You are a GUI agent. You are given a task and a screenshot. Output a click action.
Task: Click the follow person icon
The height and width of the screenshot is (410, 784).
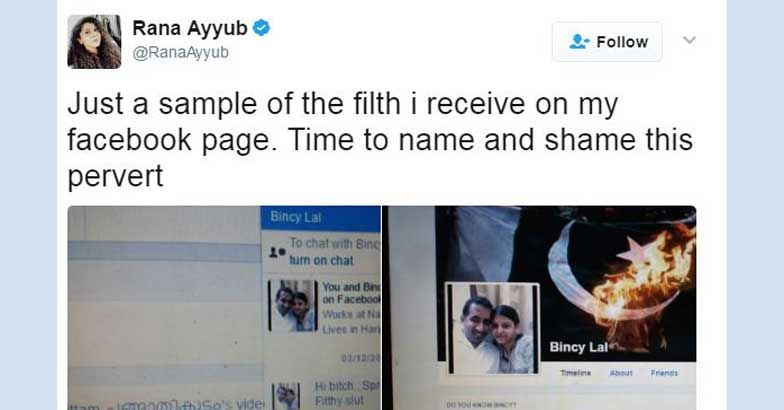click(580, 42)
